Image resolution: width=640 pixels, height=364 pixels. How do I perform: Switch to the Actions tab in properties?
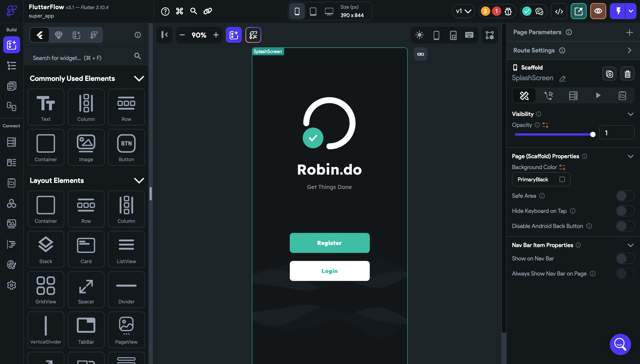coord(549,96)
